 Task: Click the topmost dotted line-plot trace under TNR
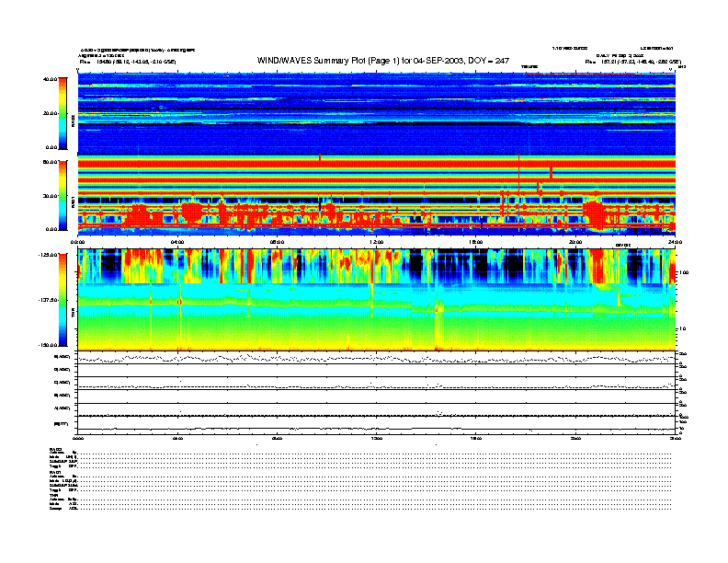coord(377,359)
